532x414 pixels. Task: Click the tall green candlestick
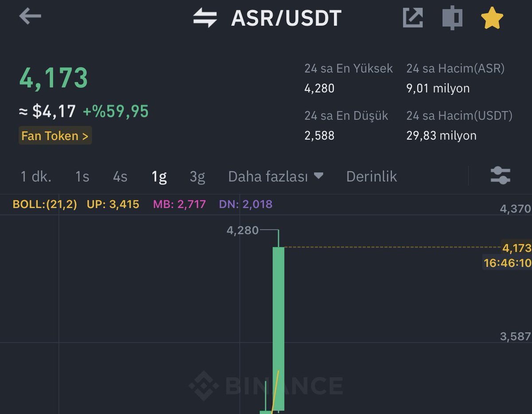(278, 328)
